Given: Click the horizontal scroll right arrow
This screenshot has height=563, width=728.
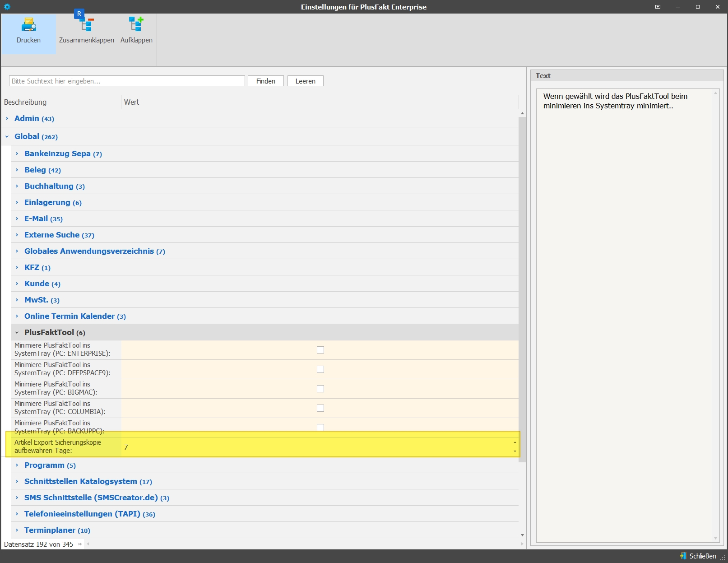Looking at the screenshot, I should [522, 544].
